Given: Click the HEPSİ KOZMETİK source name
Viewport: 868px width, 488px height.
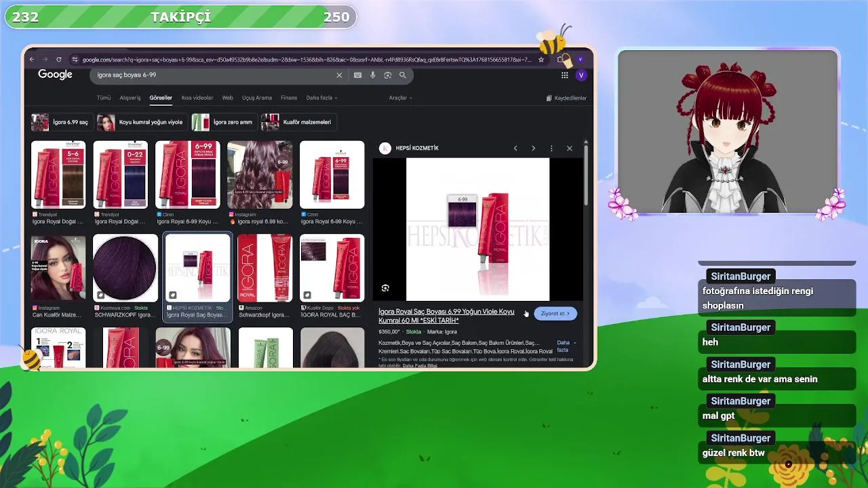Looking at the screenshot, I should [417, 148].
